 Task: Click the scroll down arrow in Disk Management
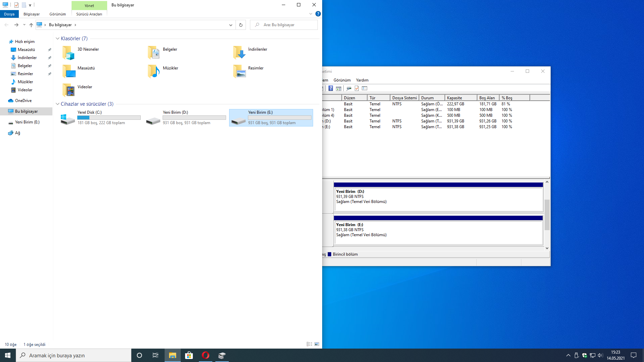point(547,248)
